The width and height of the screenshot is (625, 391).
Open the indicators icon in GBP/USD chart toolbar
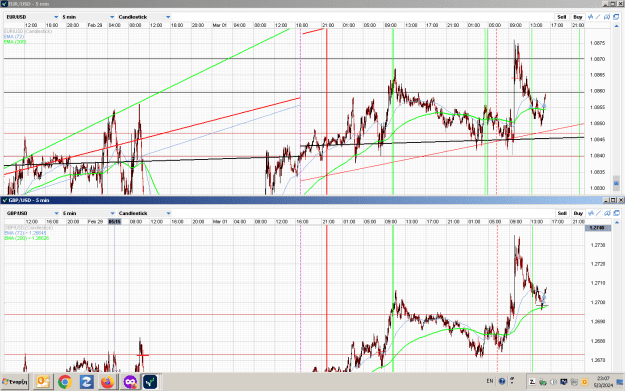591,213
